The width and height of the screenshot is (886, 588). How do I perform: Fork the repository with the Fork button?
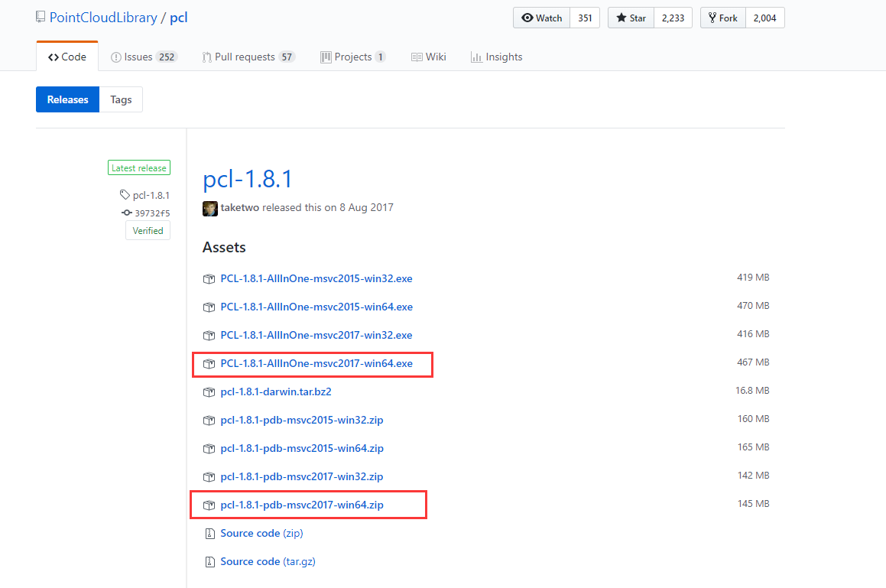click(722, 18)
